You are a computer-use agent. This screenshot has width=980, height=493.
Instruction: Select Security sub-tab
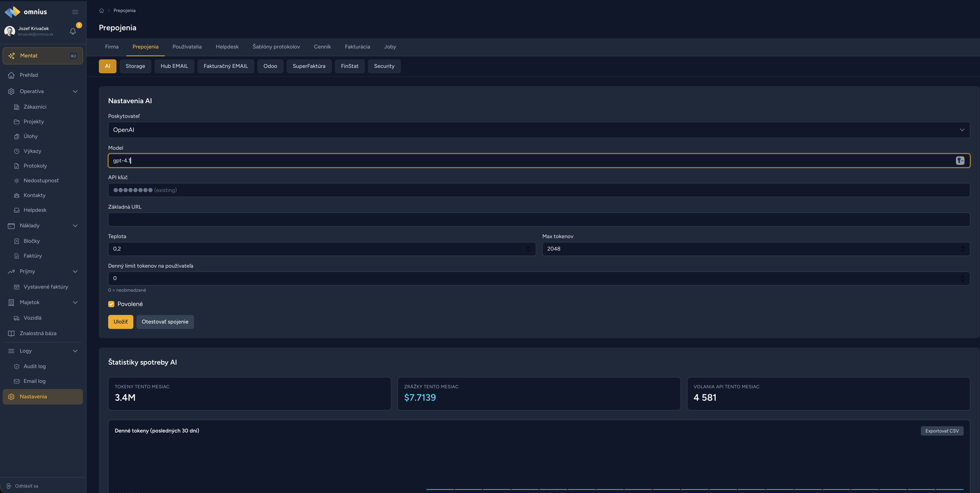[x=384, y=66]
